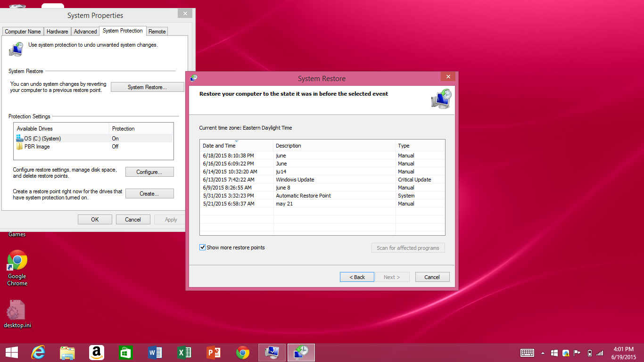Show hidden system tray icons

pyautogui.click(x=543, y=353)
